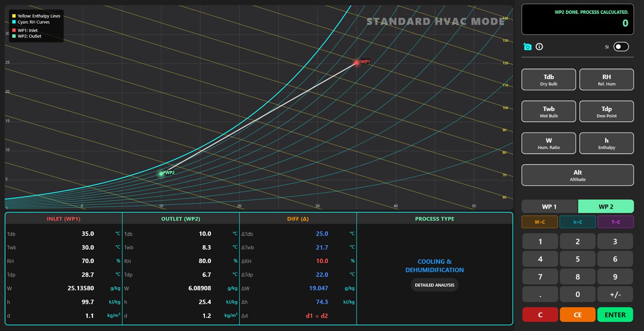
Task: Pick the W Hum. Ratio parameter
Action: click(x=549, y=143)
